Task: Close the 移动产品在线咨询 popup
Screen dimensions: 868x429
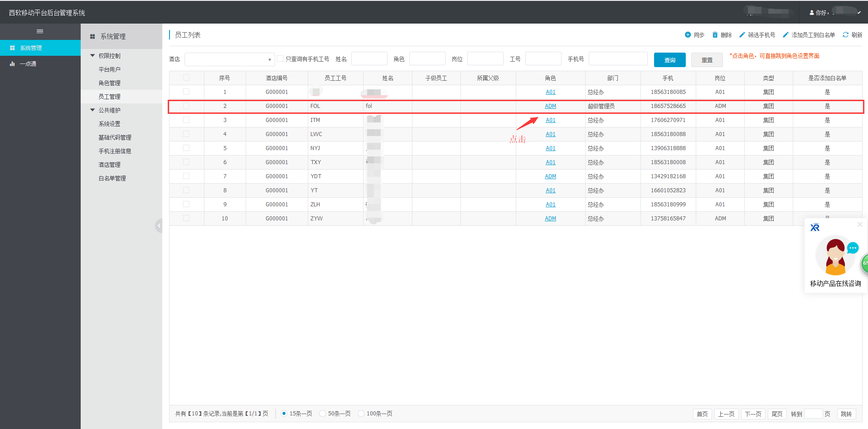Action: 859,224
